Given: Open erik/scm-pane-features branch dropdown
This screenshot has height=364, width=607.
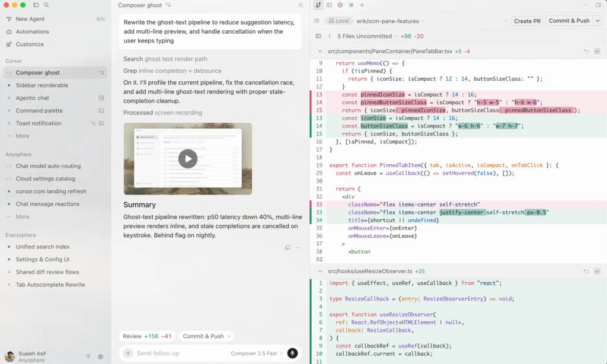Looking at the screenshot, I should click(x=390, y=21).
